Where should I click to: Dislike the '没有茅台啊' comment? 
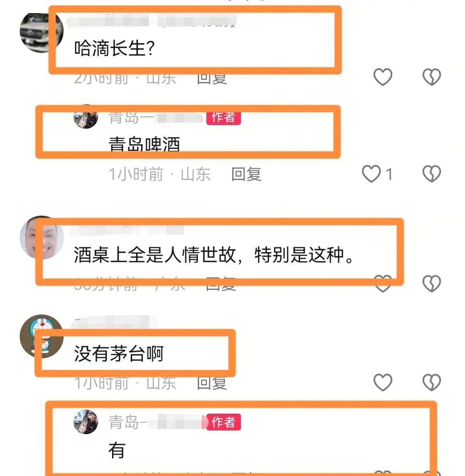(x=432, y=382)
